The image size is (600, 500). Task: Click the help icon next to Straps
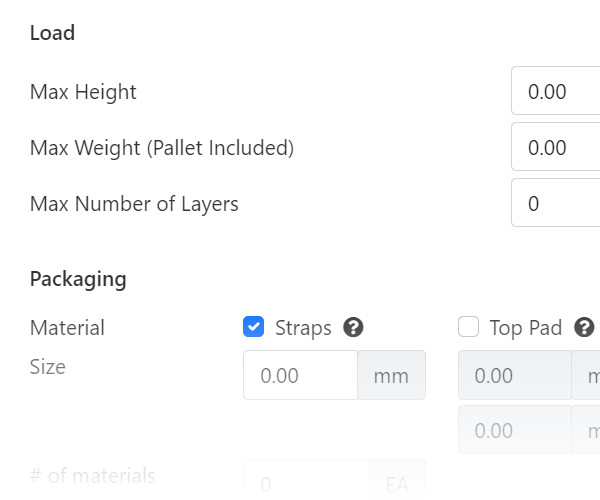[x=353, y=328]
